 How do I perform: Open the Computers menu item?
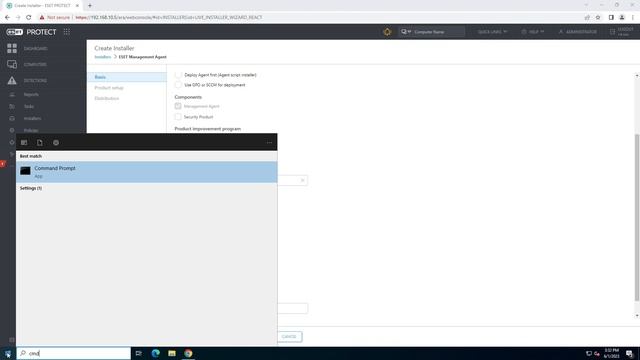point(35,64)
